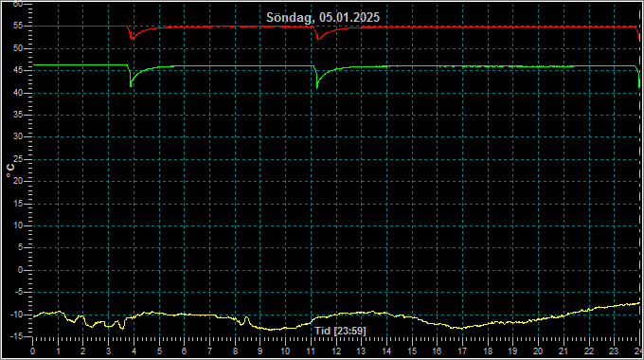This screenshot has width=644, height=360.
Task: Click the 55 value on temperature axis
Action: coord(18,26)
